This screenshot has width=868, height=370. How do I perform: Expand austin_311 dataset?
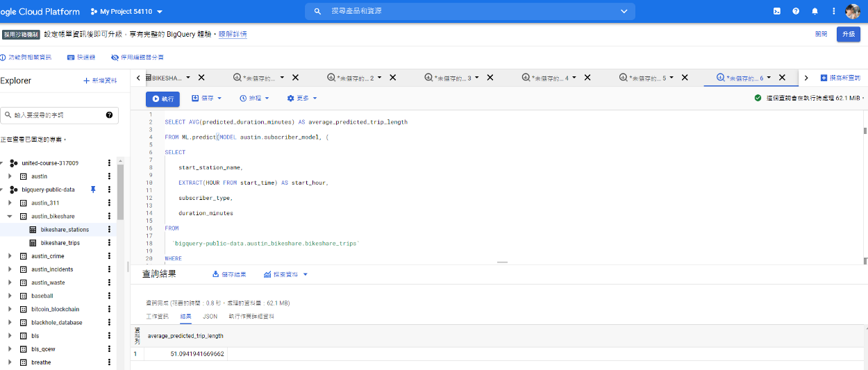point(10,203)
